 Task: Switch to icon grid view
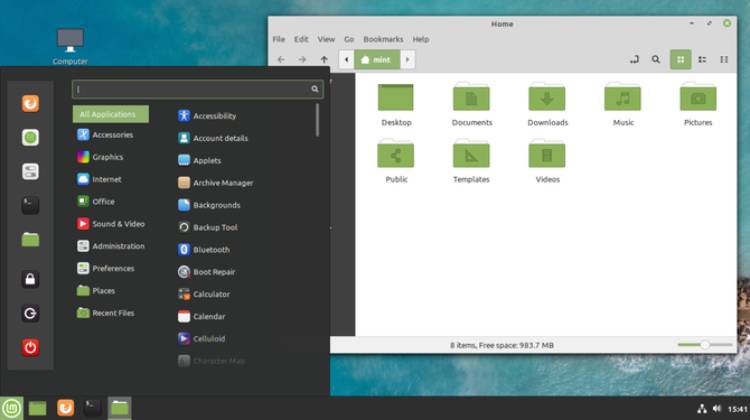680,59
